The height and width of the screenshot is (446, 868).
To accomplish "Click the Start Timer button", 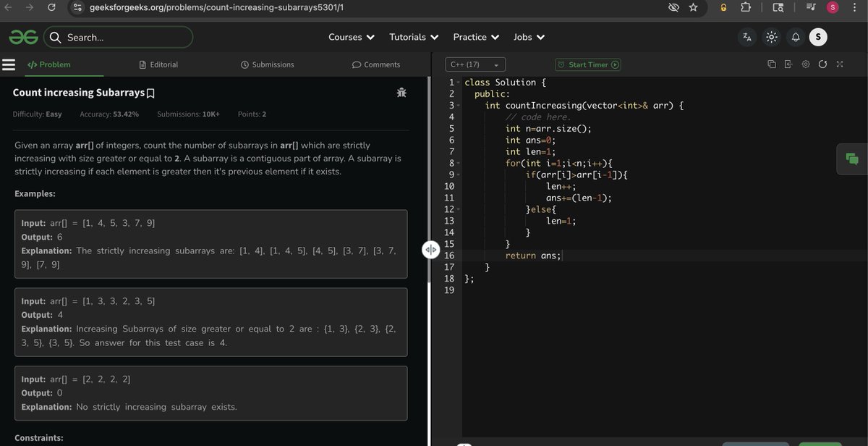I will (x=588, y=64).
